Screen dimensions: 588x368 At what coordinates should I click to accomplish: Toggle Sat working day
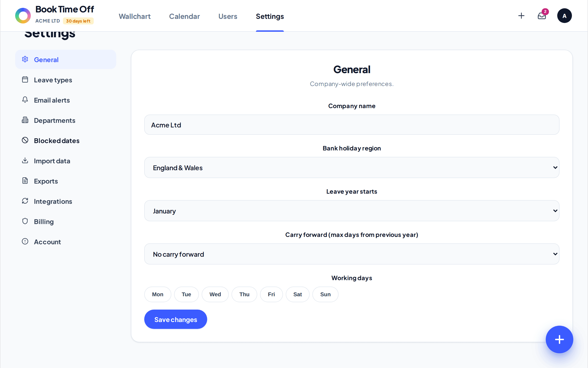[297, 294]
